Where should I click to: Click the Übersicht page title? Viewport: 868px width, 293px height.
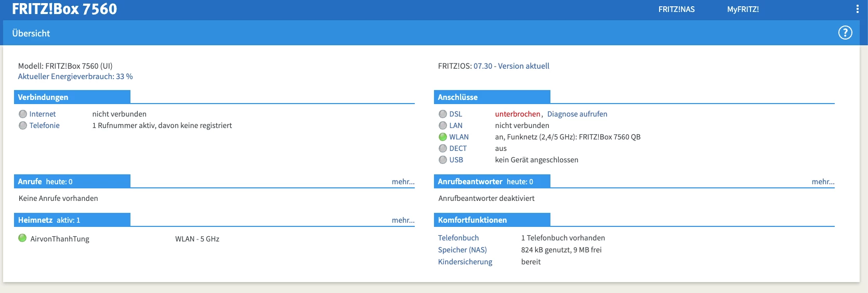(31, 33)
